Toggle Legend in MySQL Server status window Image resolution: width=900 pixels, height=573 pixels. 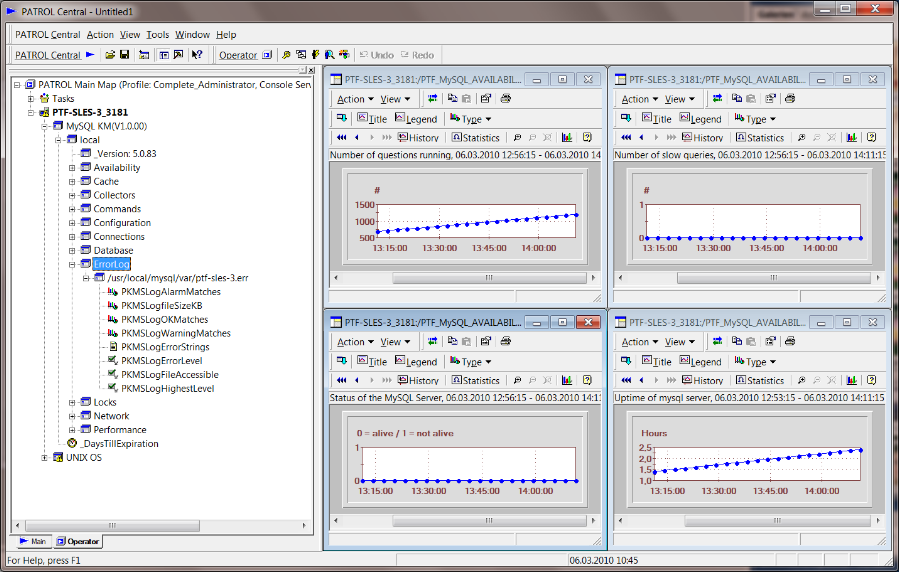(416, 362)
